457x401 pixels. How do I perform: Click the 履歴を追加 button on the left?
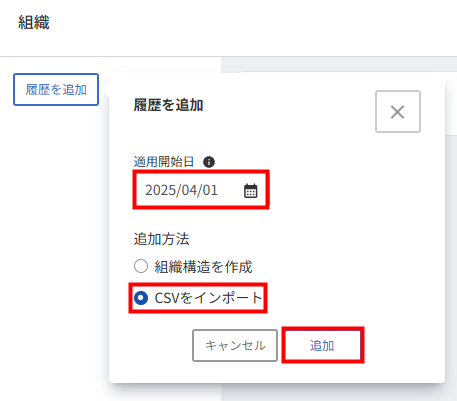pos(56,89)
